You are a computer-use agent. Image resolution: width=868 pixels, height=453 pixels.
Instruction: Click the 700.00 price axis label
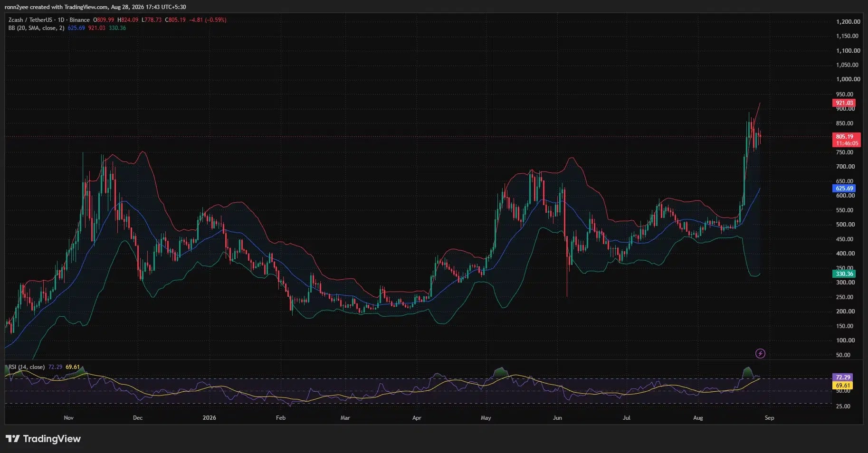(845, 167)
